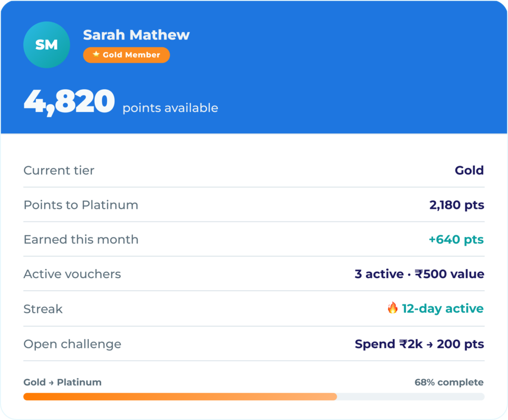Click the Gold → Platinum label
Viewport: 508px width, 420px height.
coord(62,382)
